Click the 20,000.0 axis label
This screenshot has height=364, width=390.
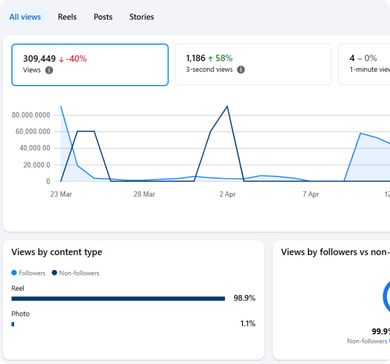pos(37,165)
